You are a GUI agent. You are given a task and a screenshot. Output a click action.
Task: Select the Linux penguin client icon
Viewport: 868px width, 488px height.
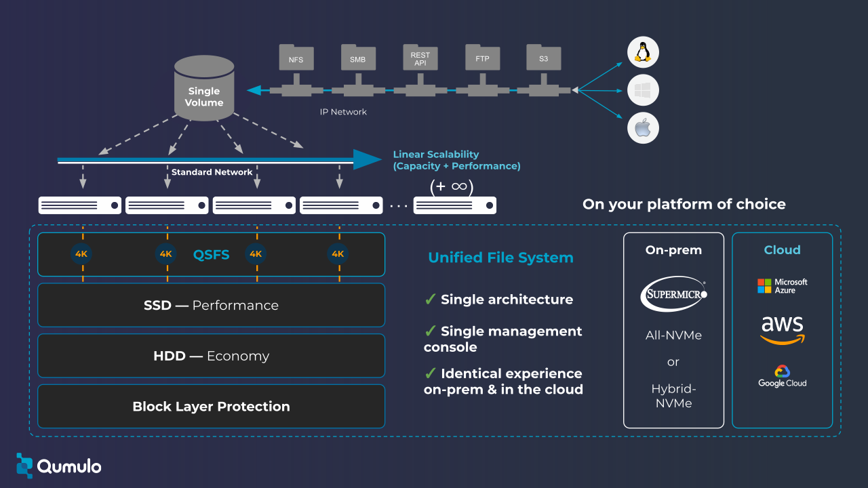pyautogui.click(x=642, y=52)
